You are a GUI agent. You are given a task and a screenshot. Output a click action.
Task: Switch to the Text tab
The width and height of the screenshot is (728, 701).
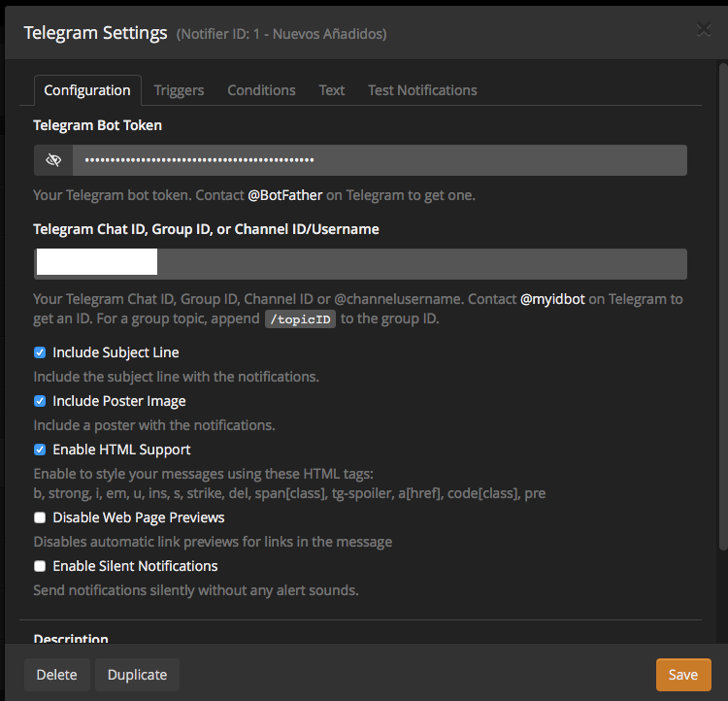pos(332,90)
